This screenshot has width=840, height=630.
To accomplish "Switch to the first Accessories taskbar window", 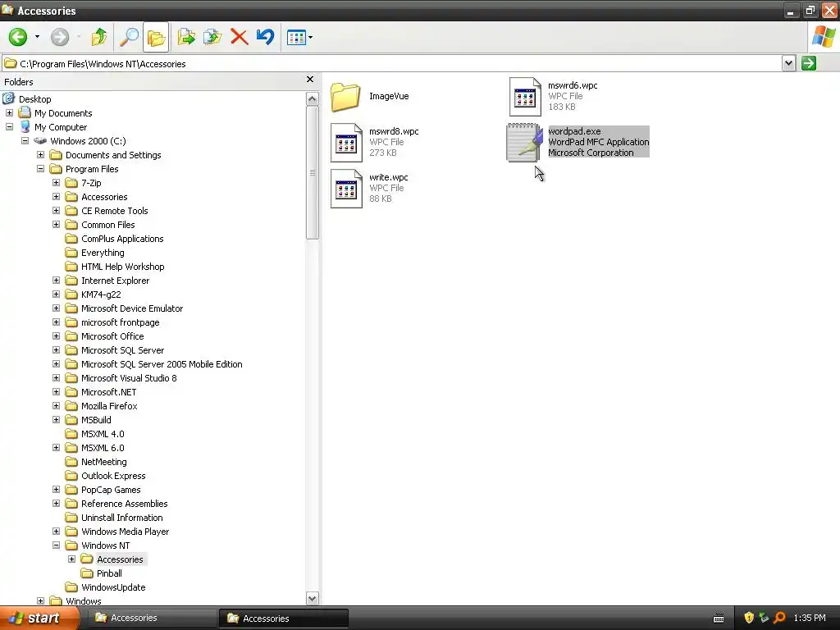I will point(152,619).
